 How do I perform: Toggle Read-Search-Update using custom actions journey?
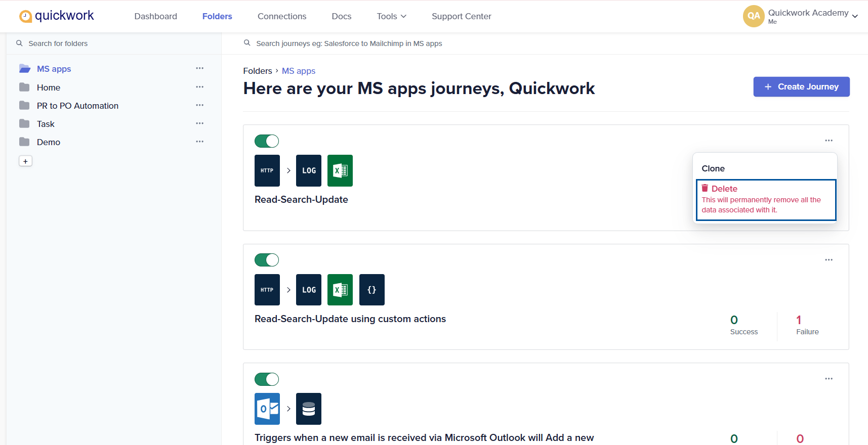[267, 260]
